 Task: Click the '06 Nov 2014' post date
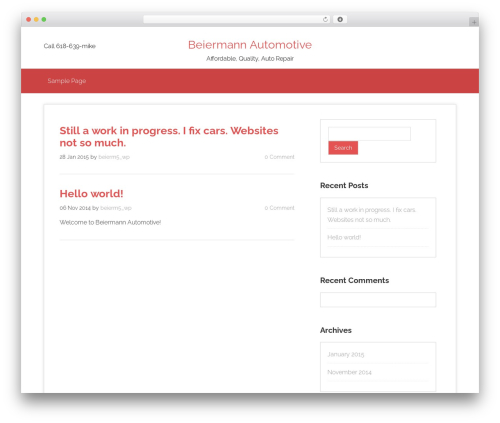coord(75,208)
